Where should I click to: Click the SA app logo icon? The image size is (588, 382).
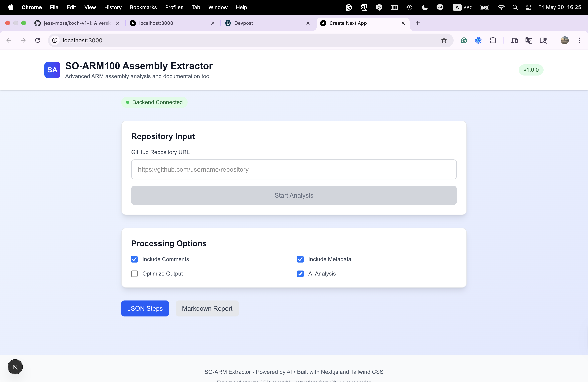52,70
